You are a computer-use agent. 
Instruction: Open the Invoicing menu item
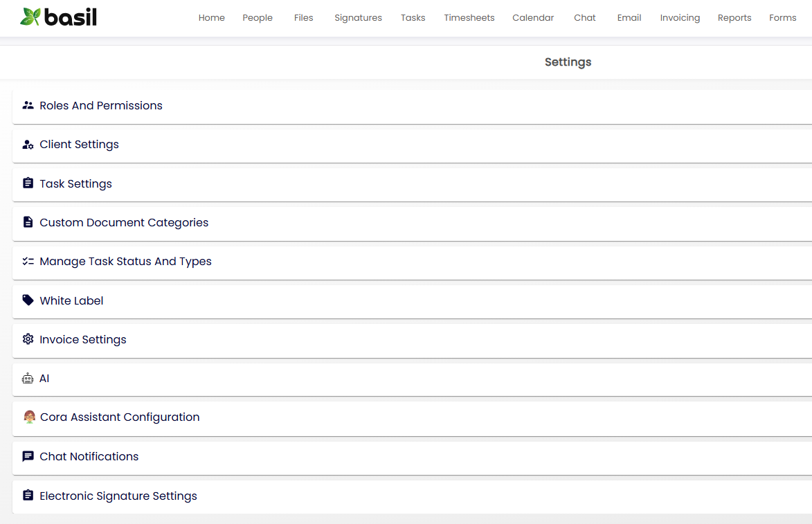click(x=679, y=18)
